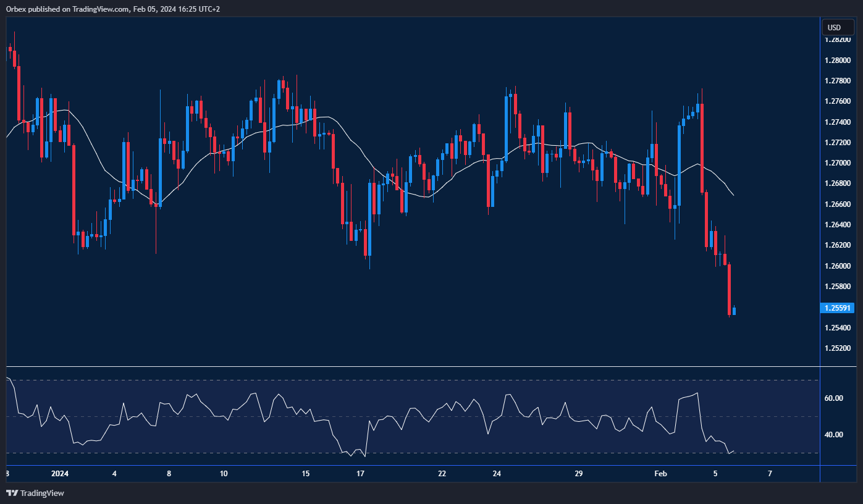Select date 29 on the time axis
The width and height of the screenshot is (863, 504).
pyautogui.click(x=578, y=474)
